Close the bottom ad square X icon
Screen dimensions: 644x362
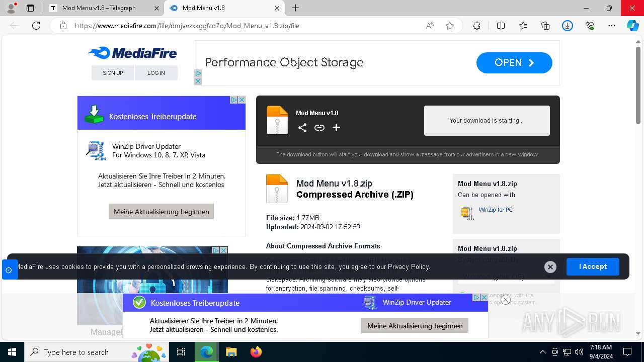tap(484, 298)
